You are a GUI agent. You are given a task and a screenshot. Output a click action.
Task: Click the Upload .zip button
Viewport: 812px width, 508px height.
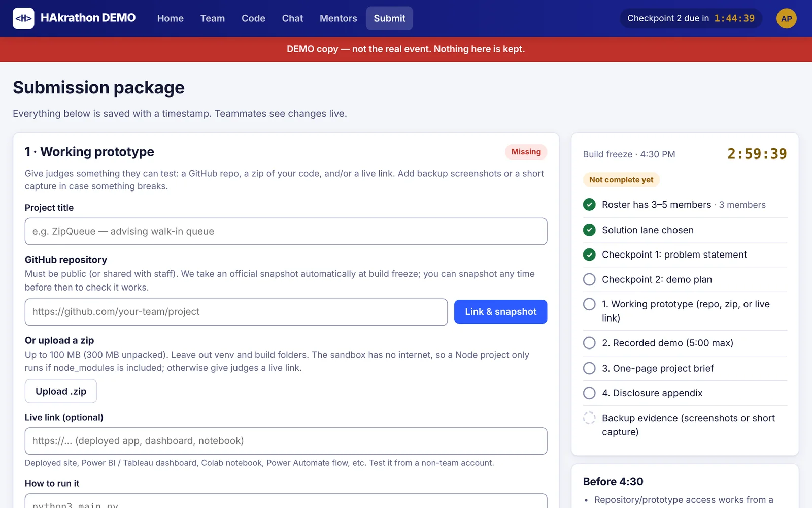click(x=61, y=391)
